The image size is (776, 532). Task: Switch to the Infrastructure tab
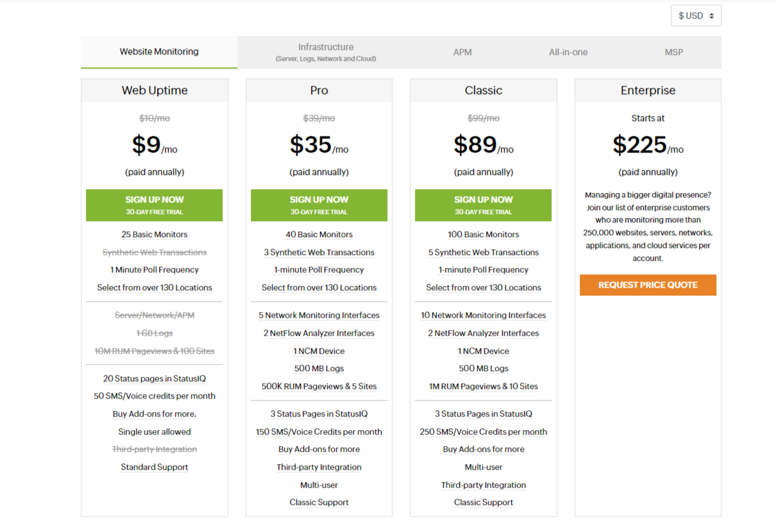coord(326,52)
